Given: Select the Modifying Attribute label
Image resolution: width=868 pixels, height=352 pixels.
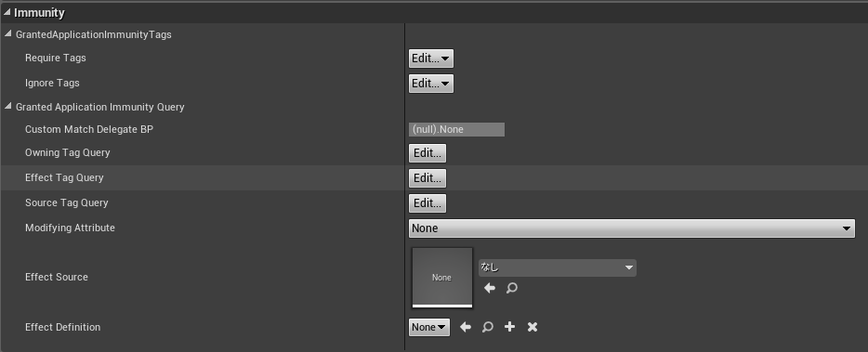Looking at the screenshot, I should point(70,228).
